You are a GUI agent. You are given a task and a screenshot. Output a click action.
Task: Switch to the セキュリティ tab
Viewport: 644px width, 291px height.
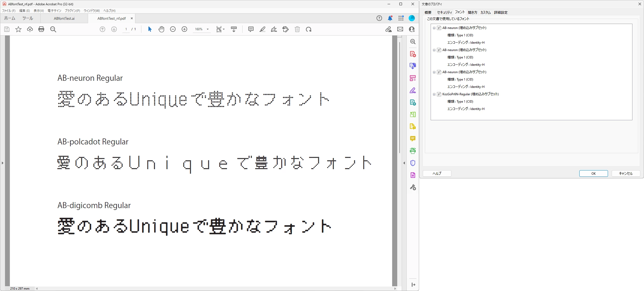coord(444,12)
